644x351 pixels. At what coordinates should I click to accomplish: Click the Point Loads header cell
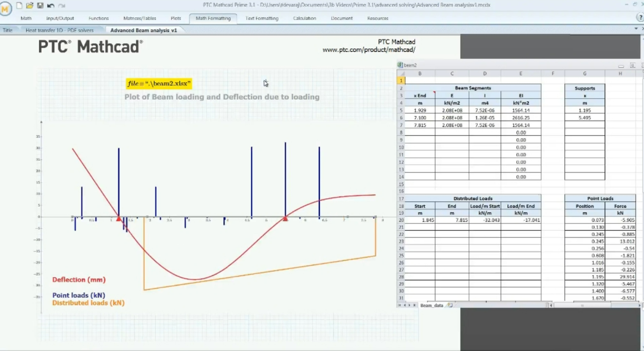(600, 199)
